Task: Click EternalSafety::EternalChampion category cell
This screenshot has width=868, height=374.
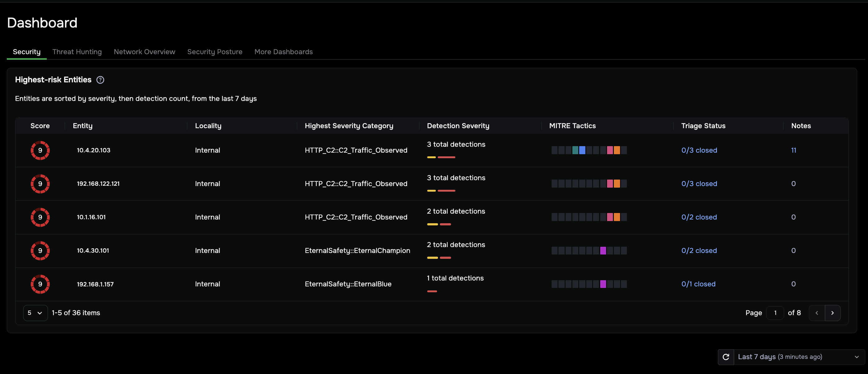Action: tap(357, 251)
